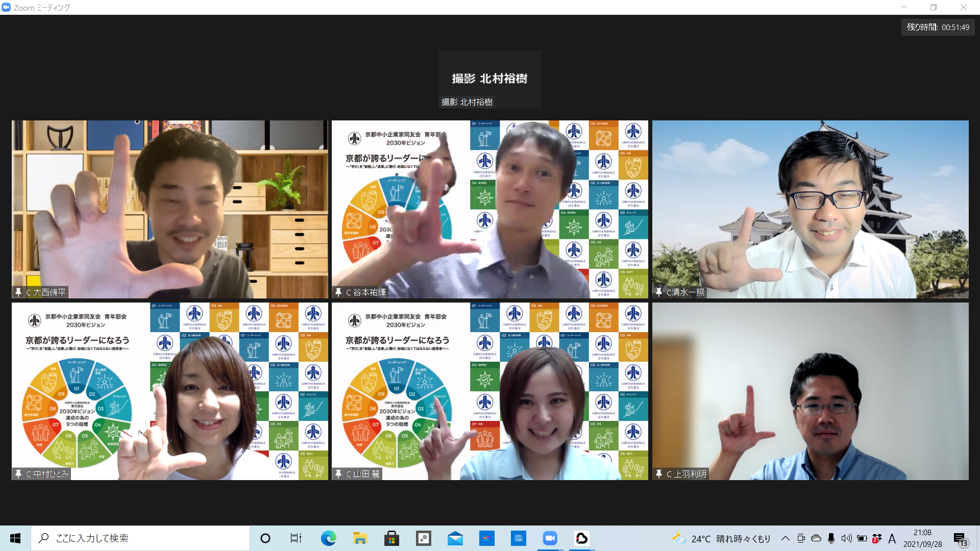Open Mail app from taskbar
Image resolution: width=980 pixels, height=551 pixels.
tap(455, 538)
